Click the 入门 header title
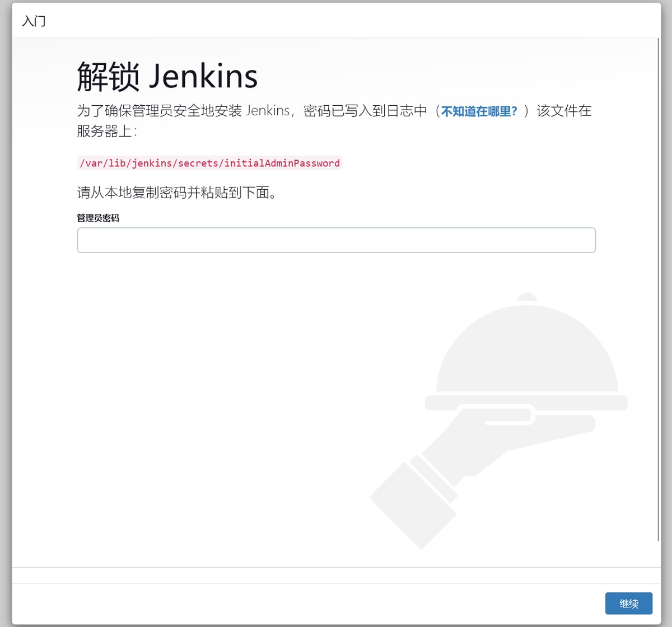 click(34, 21)
